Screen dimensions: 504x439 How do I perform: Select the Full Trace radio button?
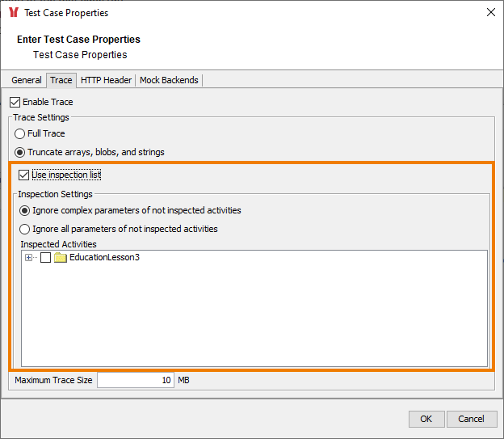click(20, 134)
